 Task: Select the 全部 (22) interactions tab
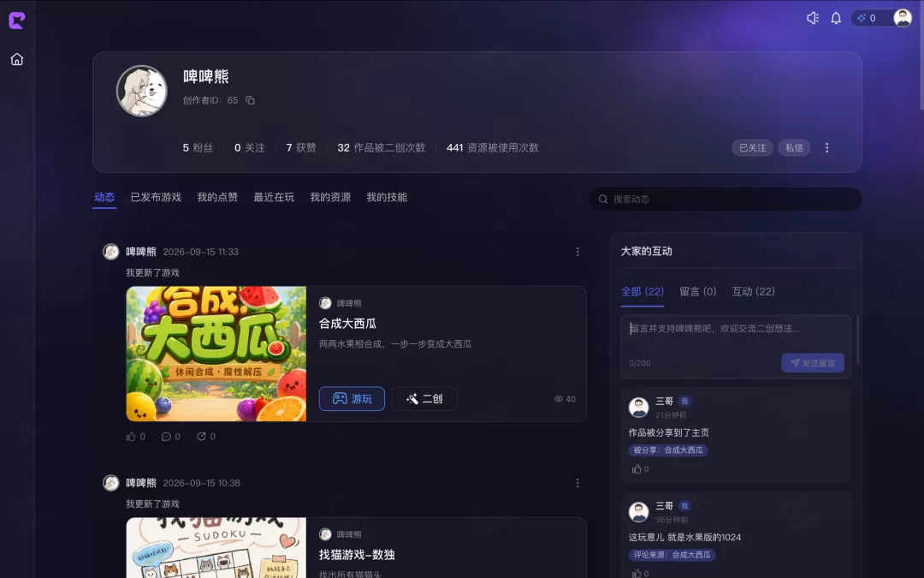tap(643, 291)
